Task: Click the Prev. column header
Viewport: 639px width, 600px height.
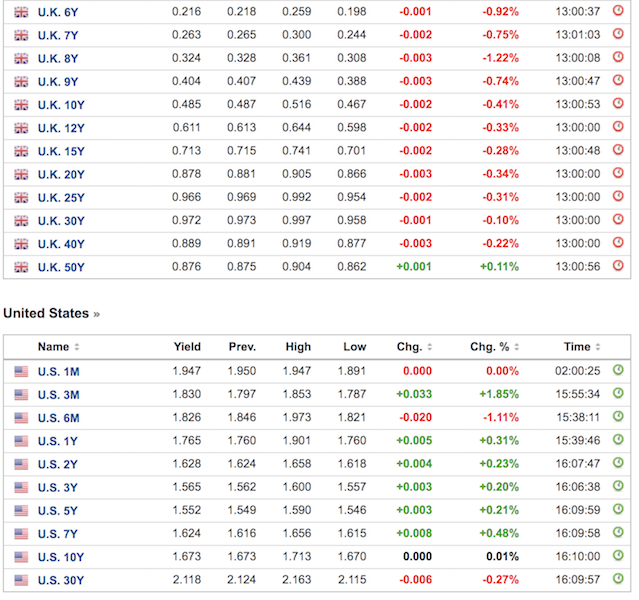Action: (242, 347)
